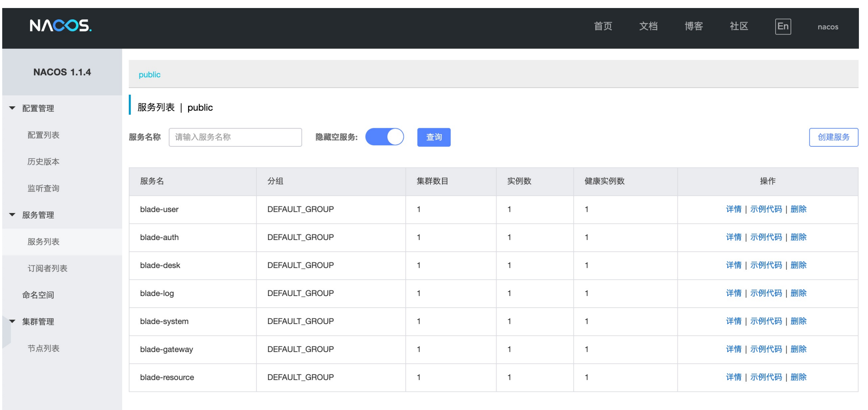Open 详情 for blade-auth
Image resolution: width=868 pixels, height=410 pixels.
click(733, 237)
